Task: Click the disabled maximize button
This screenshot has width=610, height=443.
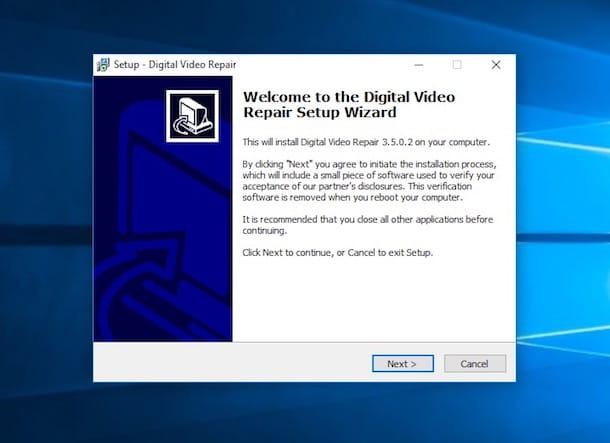Action: click(457, 65)
